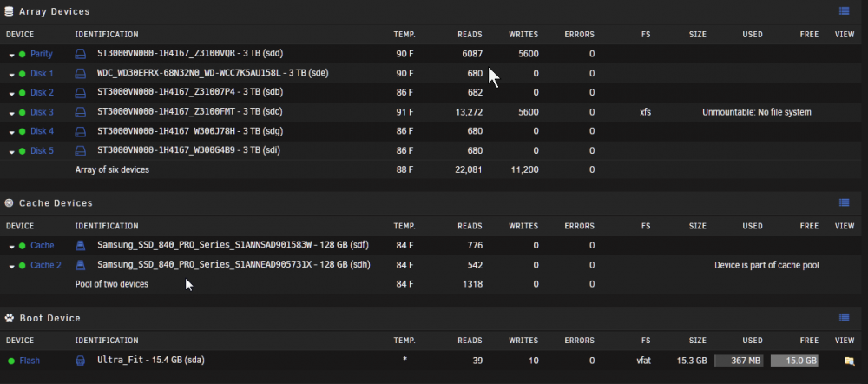
Task: Click the Disk 1 green status indicator
Action: coord(23,74)
